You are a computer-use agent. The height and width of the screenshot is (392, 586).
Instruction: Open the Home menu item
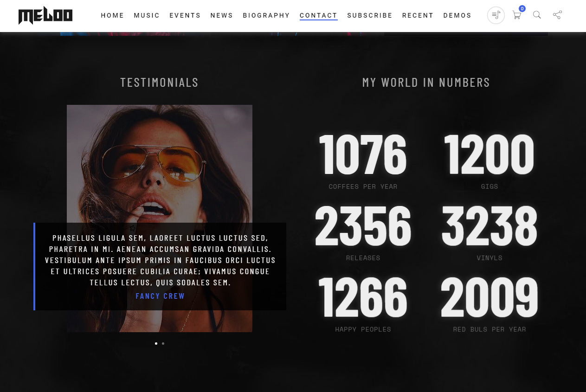pos(112,15)
